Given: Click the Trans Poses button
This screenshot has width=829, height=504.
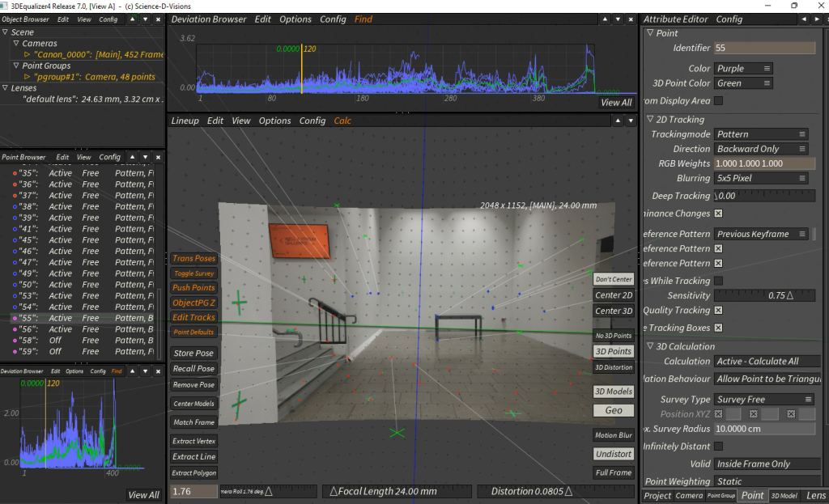Looking at the screenshot, I should click(x=194, y=258).
